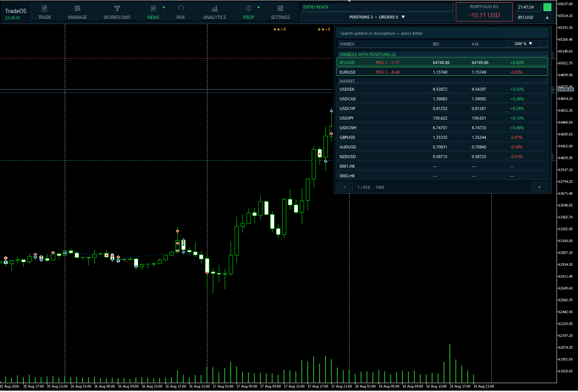Select the EURUSD position row
Screen dimensions: 578x392
coord(442,72)
